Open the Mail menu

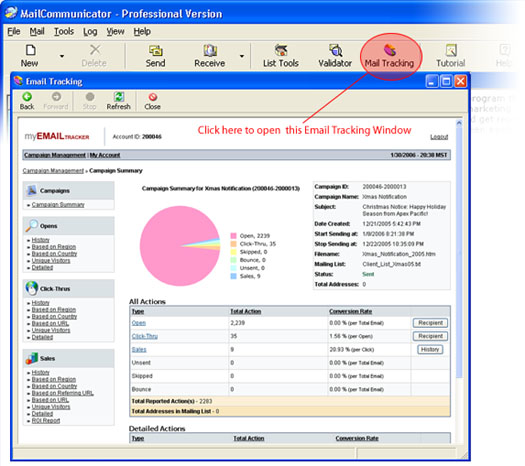(37, 31)
